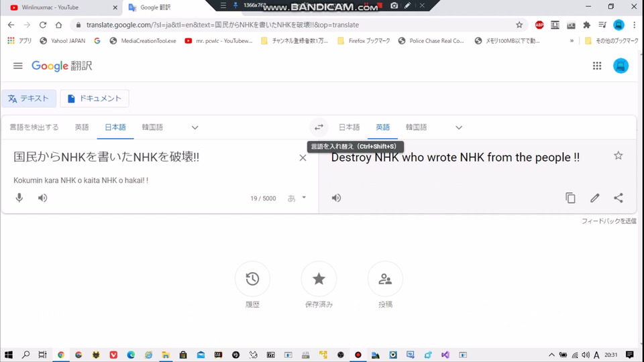Viewport: 644px width, 362px height.
Task: Go to the browser home page
Action: click(59, 25)
